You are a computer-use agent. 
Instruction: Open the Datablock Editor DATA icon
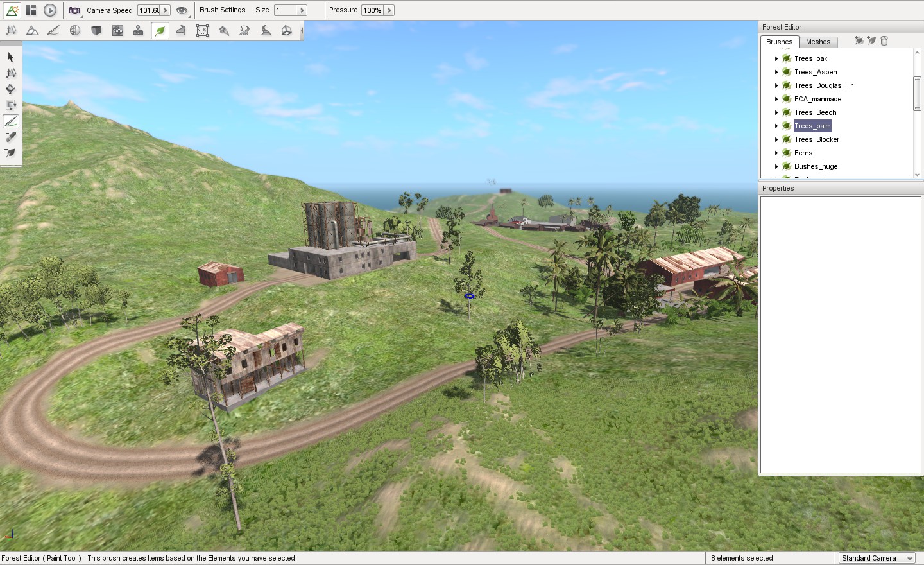[117, 30]
